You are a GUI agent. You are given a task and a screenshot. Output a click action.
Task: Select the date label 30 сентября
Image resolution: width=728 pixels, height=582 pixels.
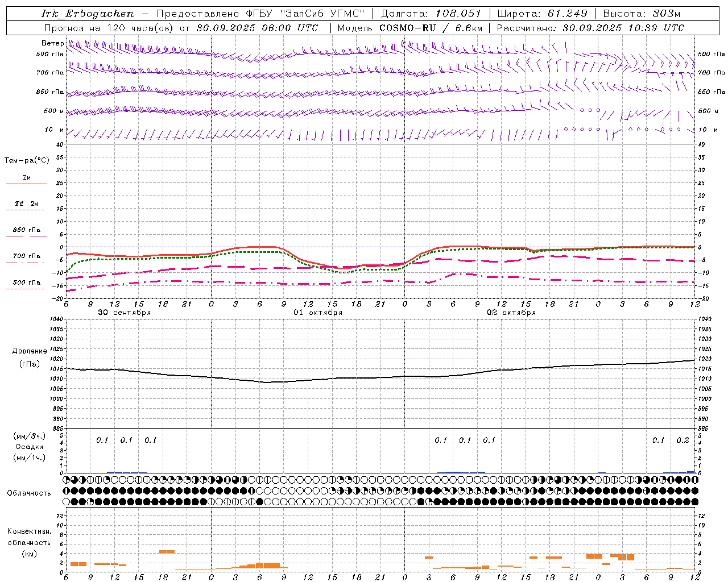[124, 313]
